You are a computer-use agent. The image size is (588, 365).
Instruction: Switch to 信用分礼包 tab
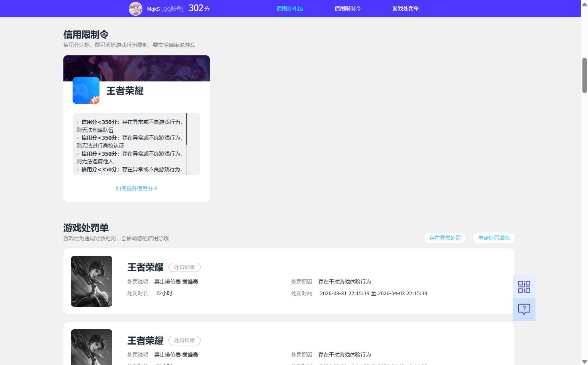[290, 8]
